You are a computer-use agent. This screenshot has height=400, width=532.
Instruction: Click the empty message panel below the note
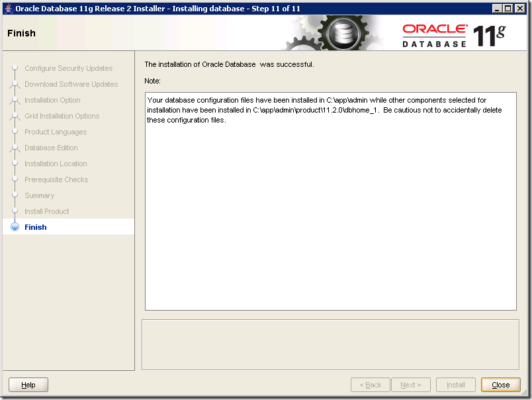(330, 344)
